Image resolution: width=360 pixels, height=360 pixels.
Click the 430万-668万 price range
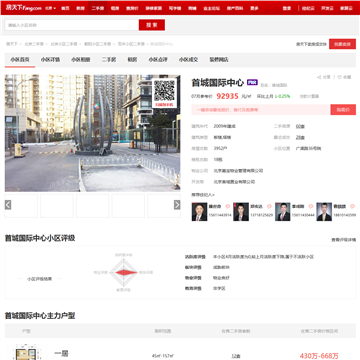319,356
